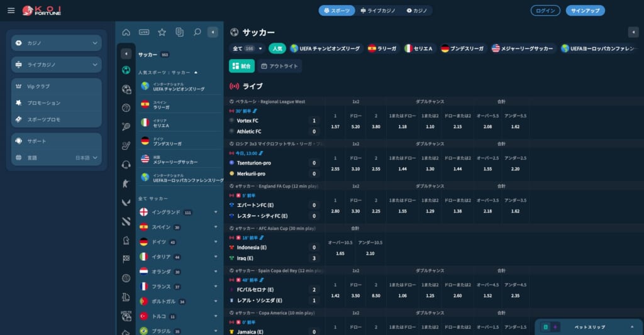This screenshot has height=335, width=644.
Task: Select the chess piece sport icon
Action: [126, 240]
